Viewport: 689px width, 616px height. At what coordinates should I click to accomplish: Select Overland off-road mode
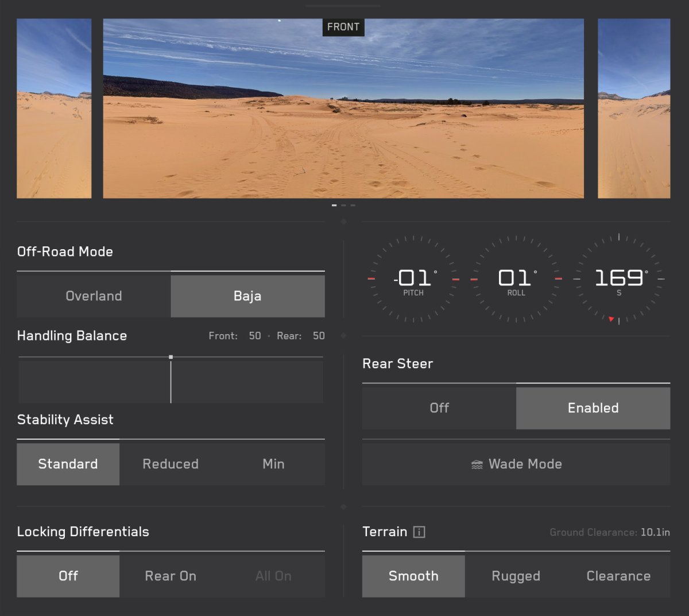point(94,296)
